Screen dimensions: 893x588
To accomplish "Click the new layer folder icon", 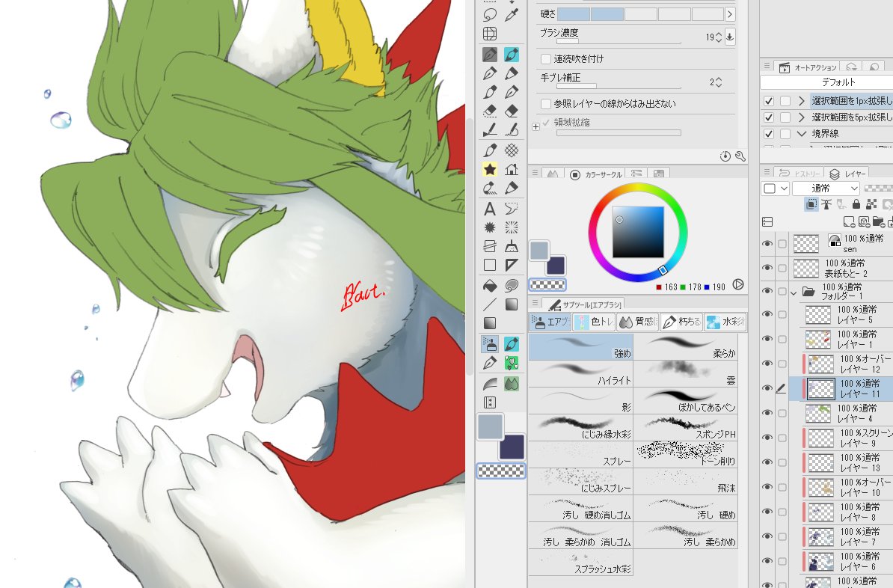I will [x=877, y=221].
